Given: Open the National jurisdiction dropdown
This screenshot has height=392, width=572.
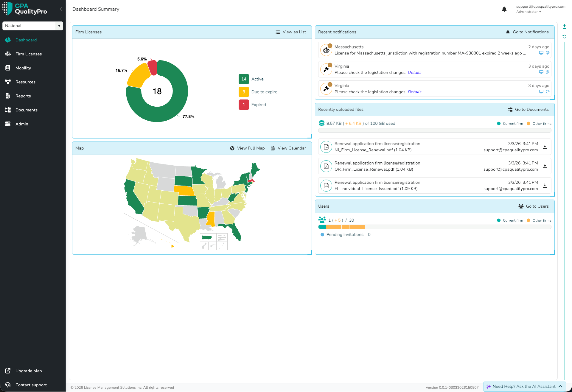Looking at the screenshot, I should tap(33, 26).
